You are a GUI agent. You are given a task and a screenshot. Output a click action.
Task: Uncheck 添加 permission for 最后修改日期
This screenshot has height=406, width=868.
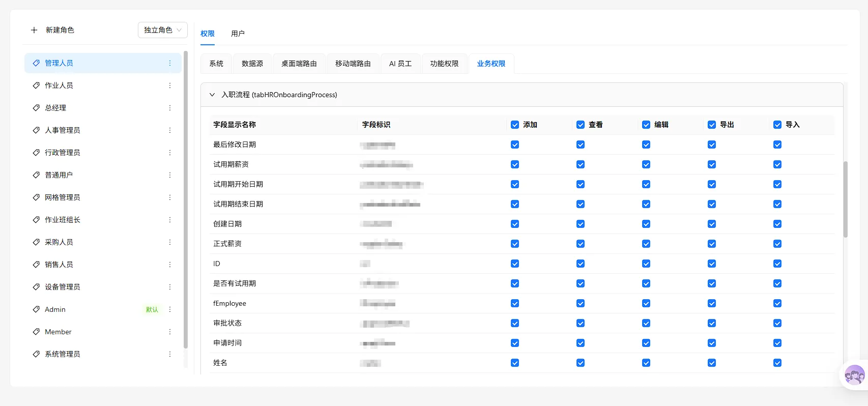click(x=515, y=144)
